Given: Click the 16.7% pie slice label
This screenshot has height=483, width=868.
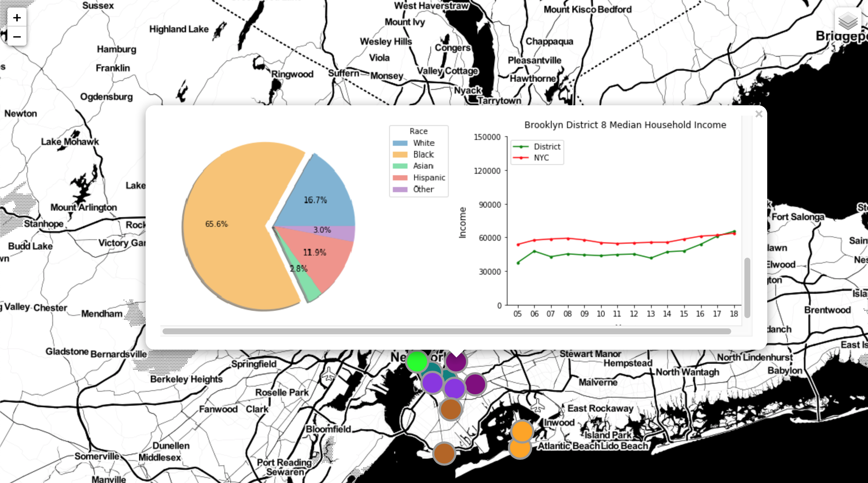Looking at the screenshot, I should tap(315, 200).
